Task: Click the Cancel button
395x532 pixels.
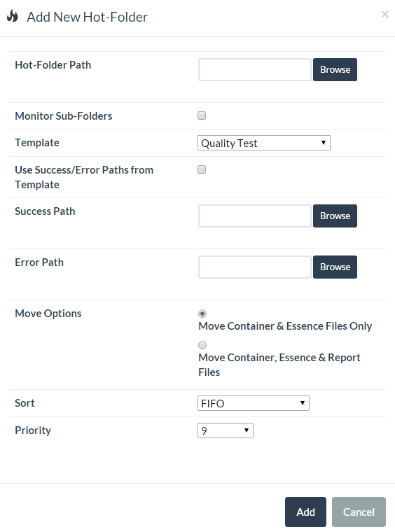Action: point(359,512)
